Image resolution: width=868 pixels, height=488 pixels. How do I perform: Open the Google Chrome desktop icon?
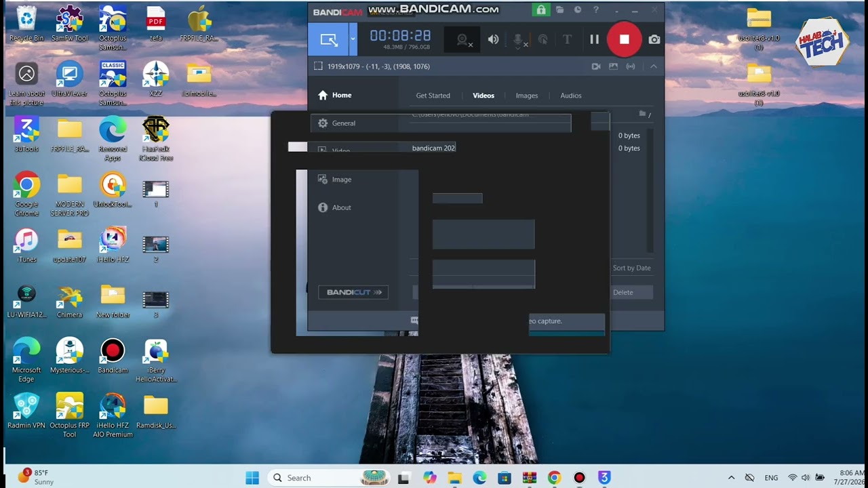pyautogui.click(x=26, y=194)
